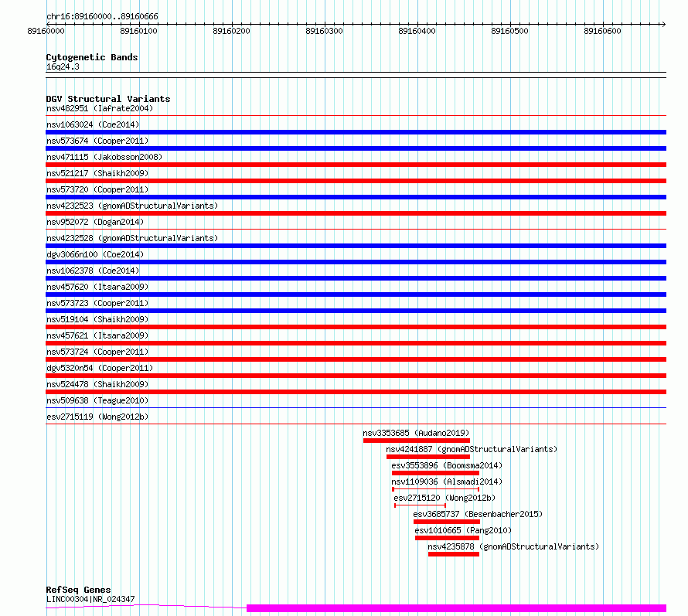Click ruler position 89160500

pyautogui.click(x=510, y=31)
